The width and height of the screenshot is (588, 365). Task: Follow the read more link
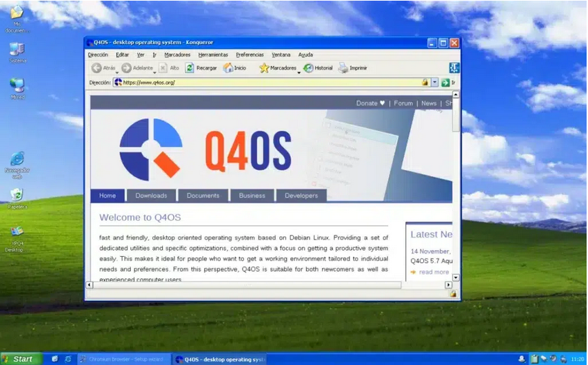[x=434, y=272]
